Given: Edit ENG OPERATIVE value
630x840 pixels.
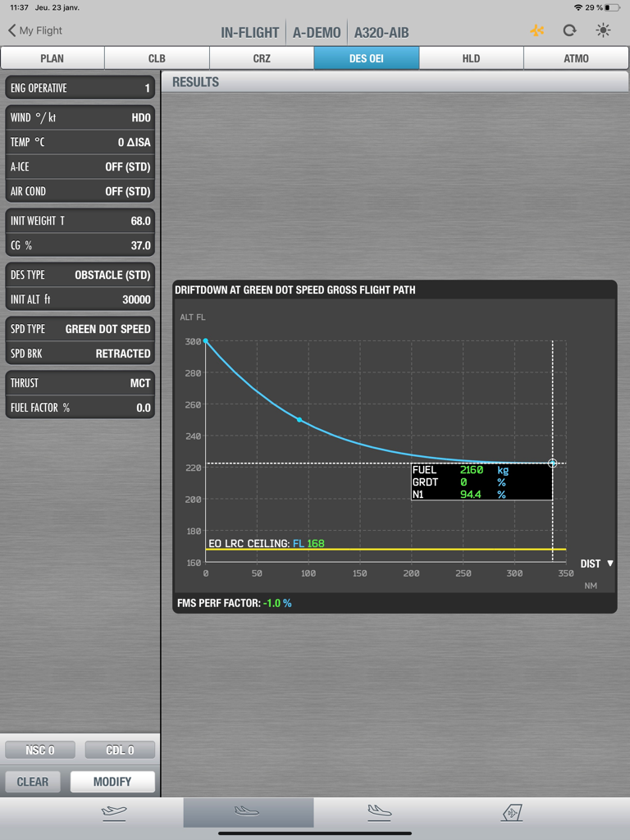Looking at the screenshot, I should (x=80, y=88).
